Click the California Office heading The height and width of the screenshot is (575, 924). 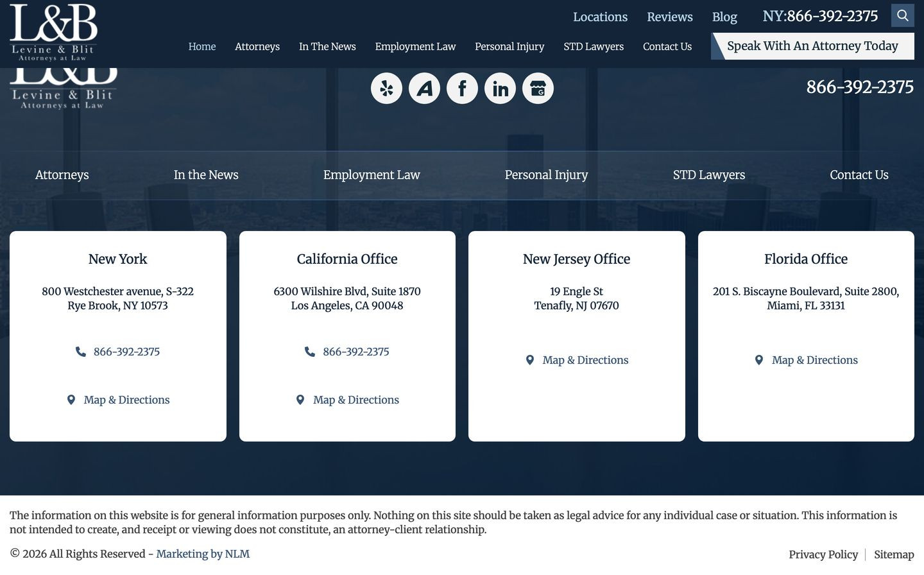[x=347, y=259]
